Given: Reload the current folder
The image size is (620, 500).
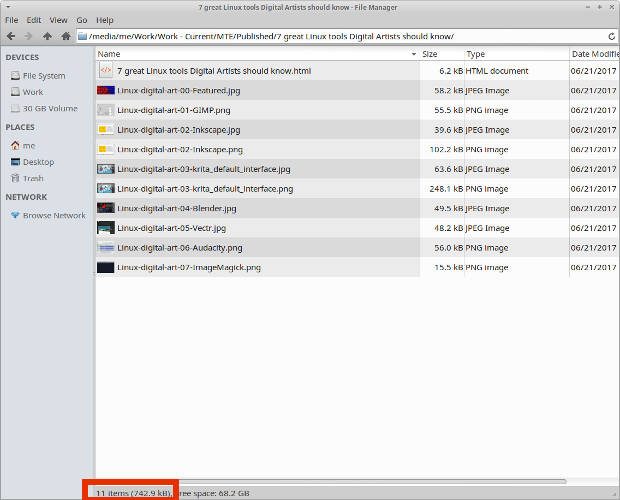Looking at the screenshot, I should point(611,36).
